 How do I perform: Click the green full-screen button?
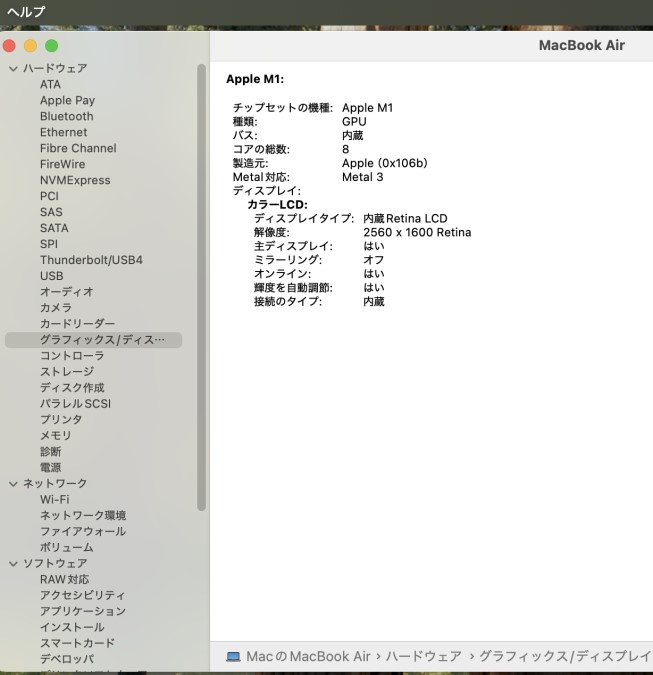coord(52,46)
